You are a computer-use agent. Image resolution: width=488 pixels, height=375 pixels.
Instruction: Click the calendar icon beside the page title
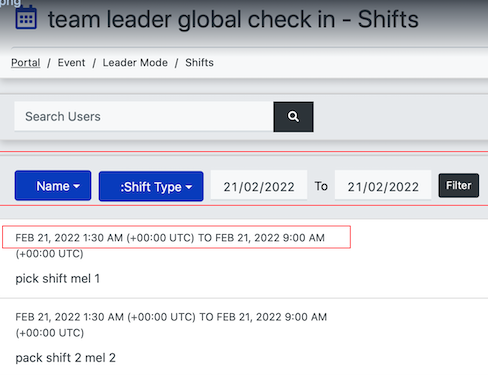click(x=26, y=18)
